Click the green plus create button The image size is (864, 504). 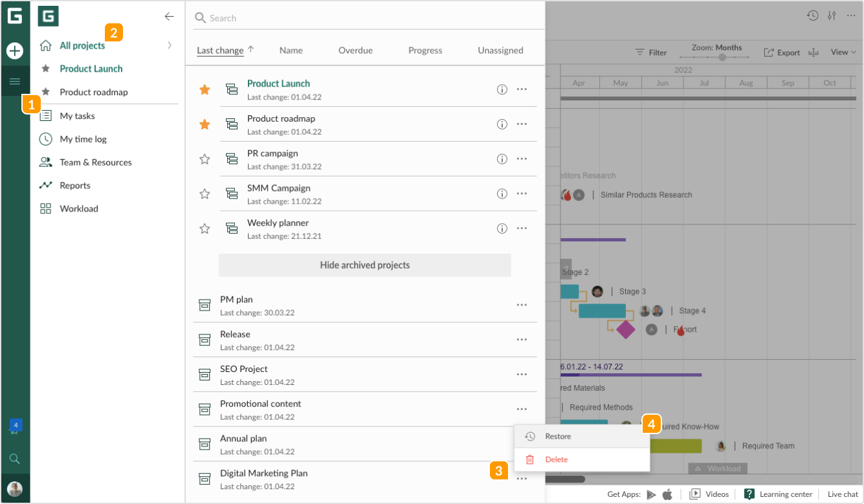15,50
